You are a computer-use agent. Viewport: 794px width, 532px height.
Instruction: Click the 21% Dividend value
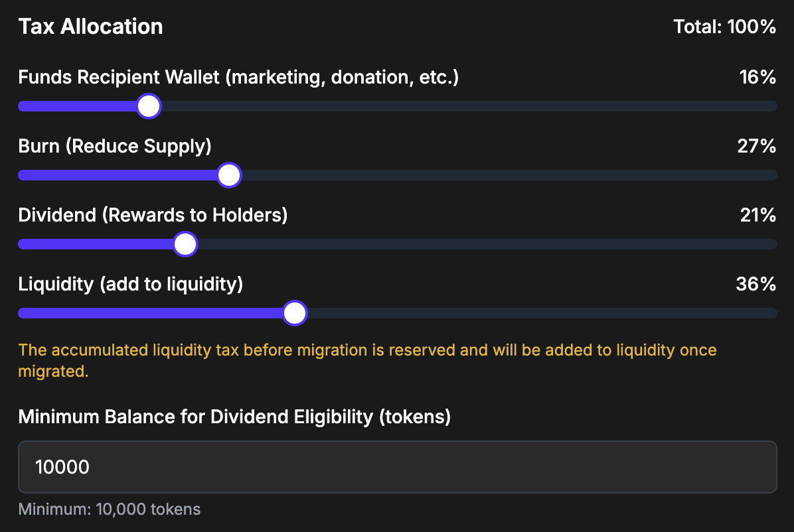pyautogui.click(x=757, y=216)
